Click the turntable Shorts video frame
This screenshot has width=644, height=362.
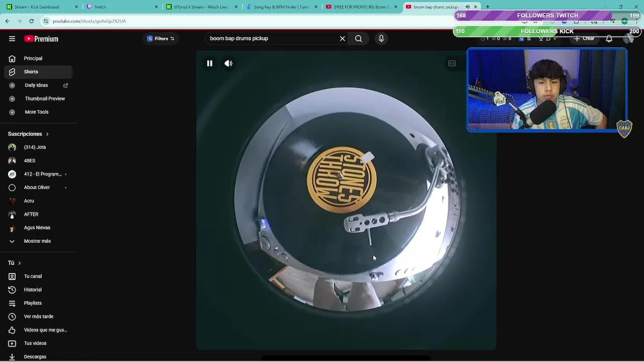[346, 200]
